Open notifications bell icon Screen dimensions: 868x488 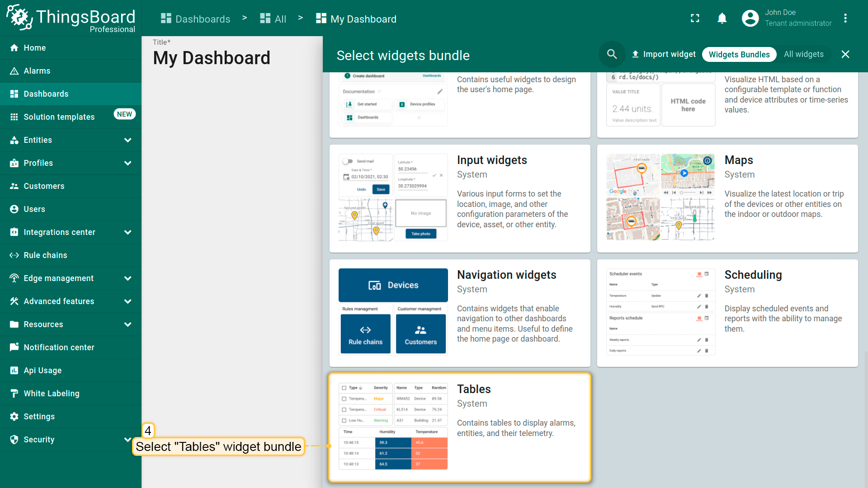(722, 19)
